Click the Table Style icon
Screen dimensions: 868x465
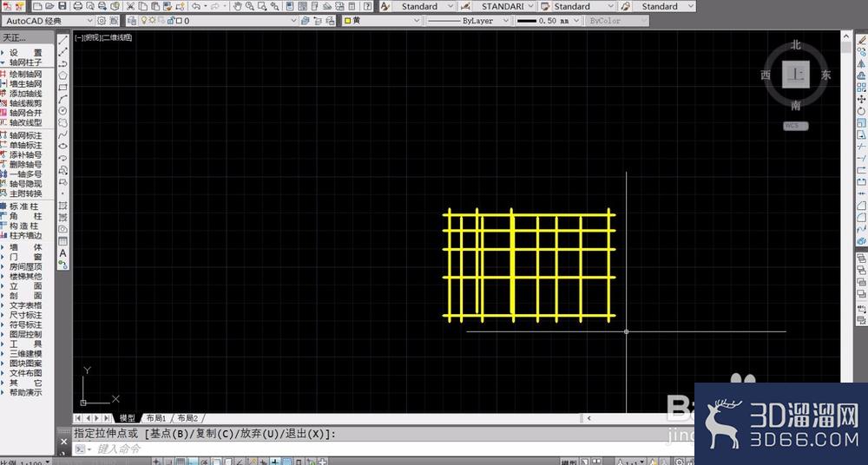click(545, 6)
